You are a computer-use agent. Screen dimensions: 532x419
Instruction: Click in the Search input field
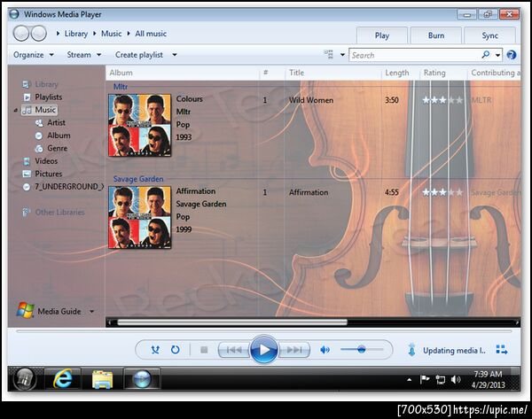(x=415, y=55)
